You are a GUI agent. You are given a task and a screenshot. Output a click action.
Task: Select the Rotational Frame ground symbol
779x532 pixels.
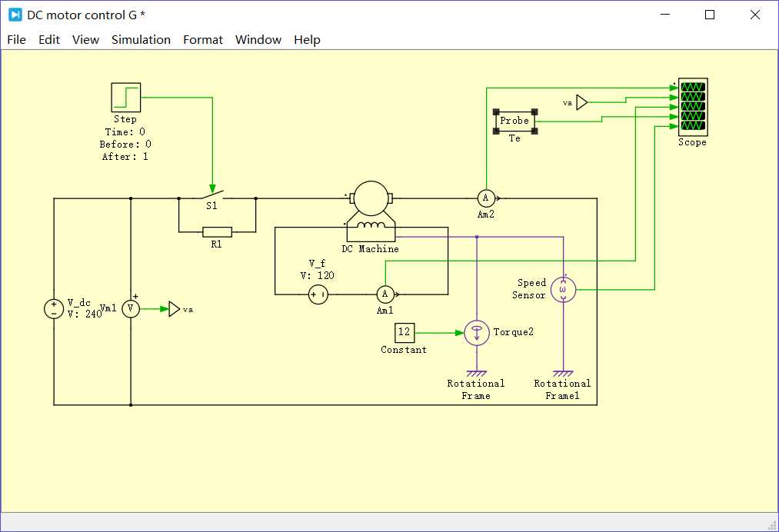coord(477,373)
